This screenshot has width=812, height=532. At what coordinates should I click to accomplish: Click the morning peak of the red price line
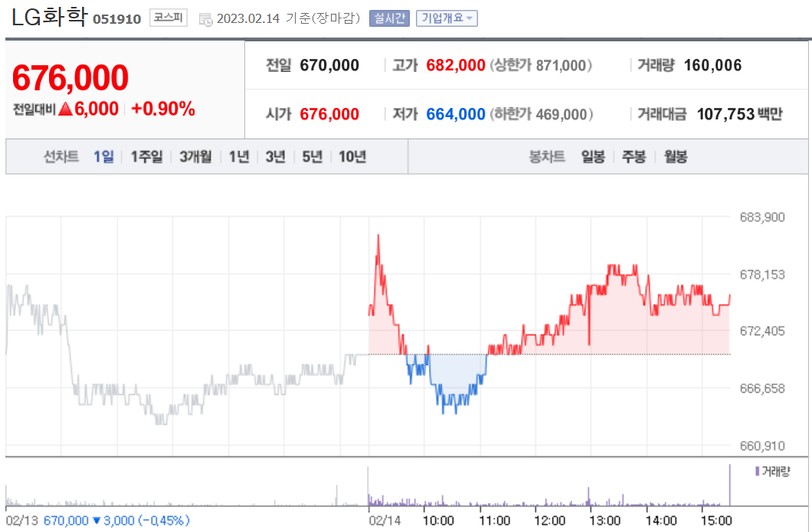click(378, 236)
